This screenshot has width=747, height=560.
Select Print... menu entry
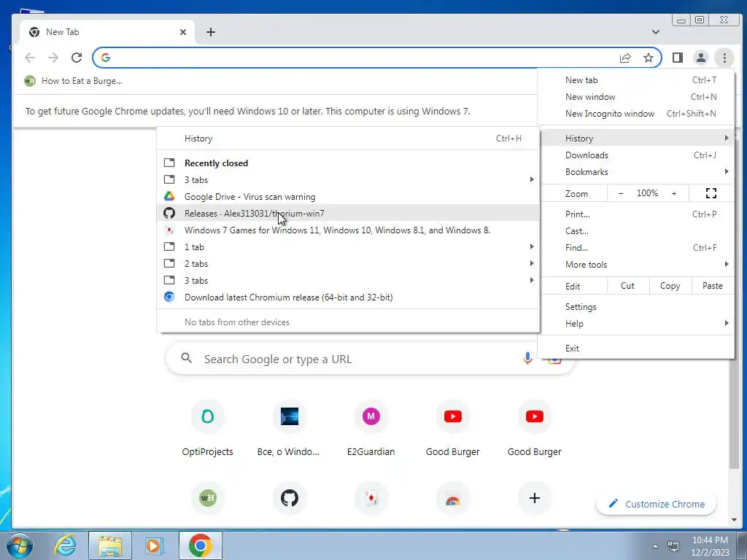click(636, 214)
